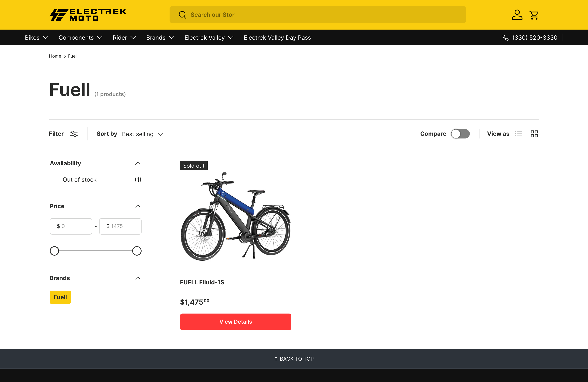Check the Out of stock filter
This screenshot has width=588, height=382.
coord(54,180)
